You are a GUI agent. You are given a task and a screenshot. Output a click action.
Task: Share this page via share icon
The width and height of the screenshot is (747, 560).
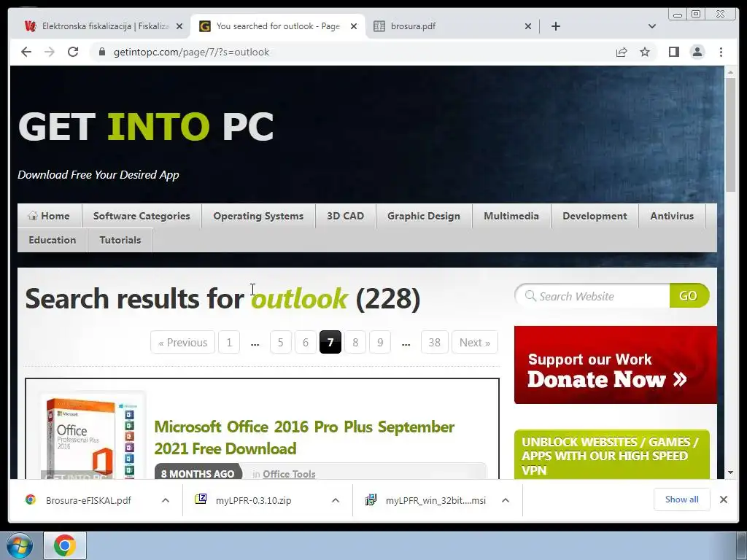[x=622, y=52]
